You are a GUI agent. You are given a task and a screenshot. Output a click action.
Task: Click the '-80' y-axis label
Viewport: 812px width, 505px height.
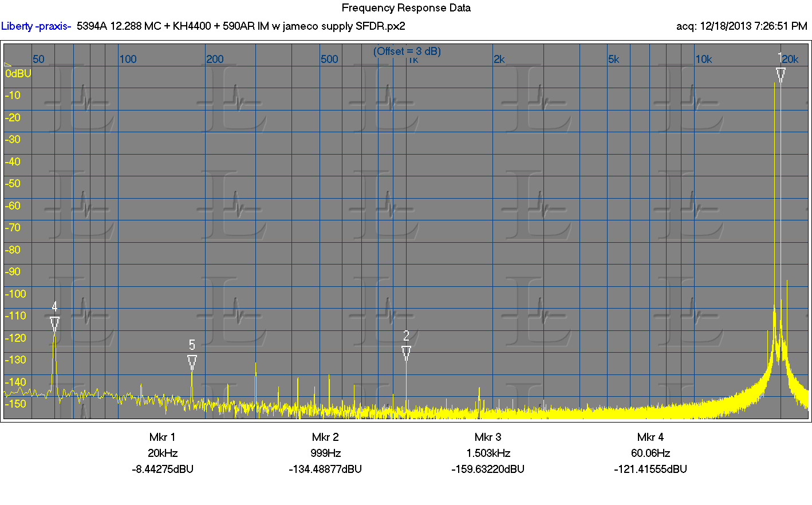pos(13,250)
